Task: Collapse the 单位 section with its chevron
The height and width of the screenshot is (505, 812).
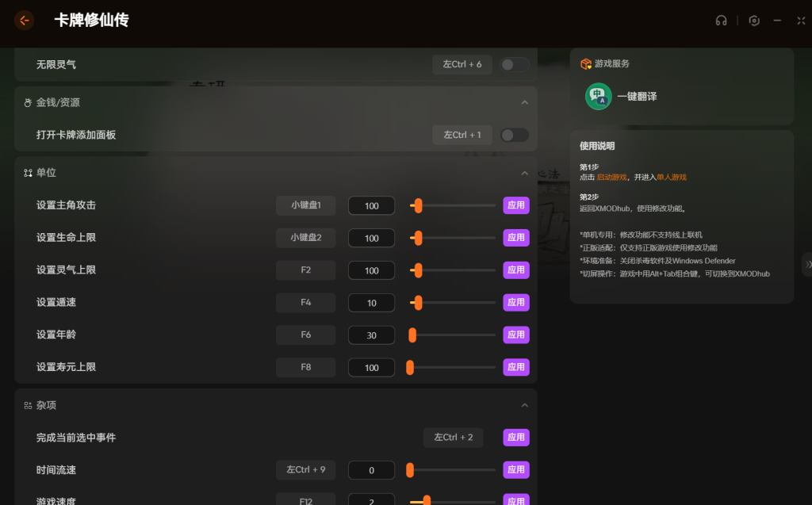Action: coord(524,173)
